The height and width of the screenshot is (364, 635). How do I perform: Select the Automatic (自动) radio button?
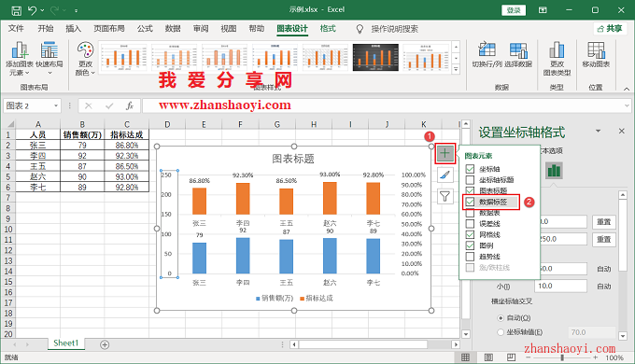tap(501, 318)
